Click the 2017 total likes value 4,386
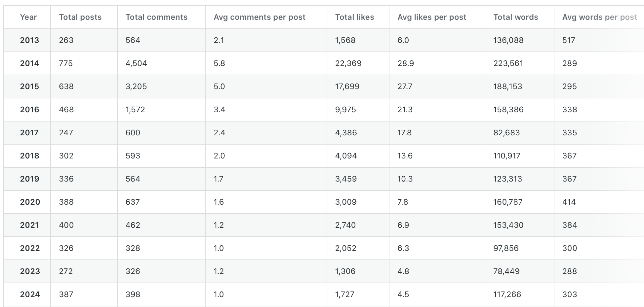644x307 pixels. 346,133
